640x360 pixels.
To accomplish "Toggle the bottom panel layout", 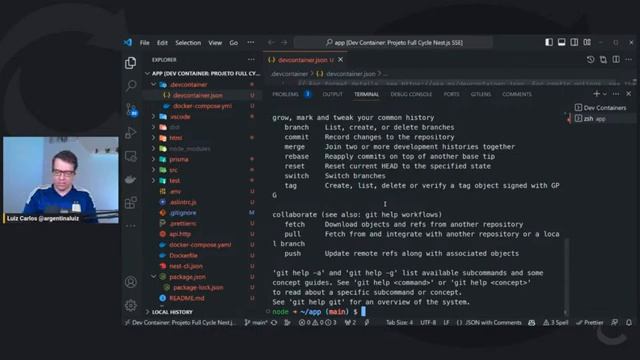I will click(562, 42).
